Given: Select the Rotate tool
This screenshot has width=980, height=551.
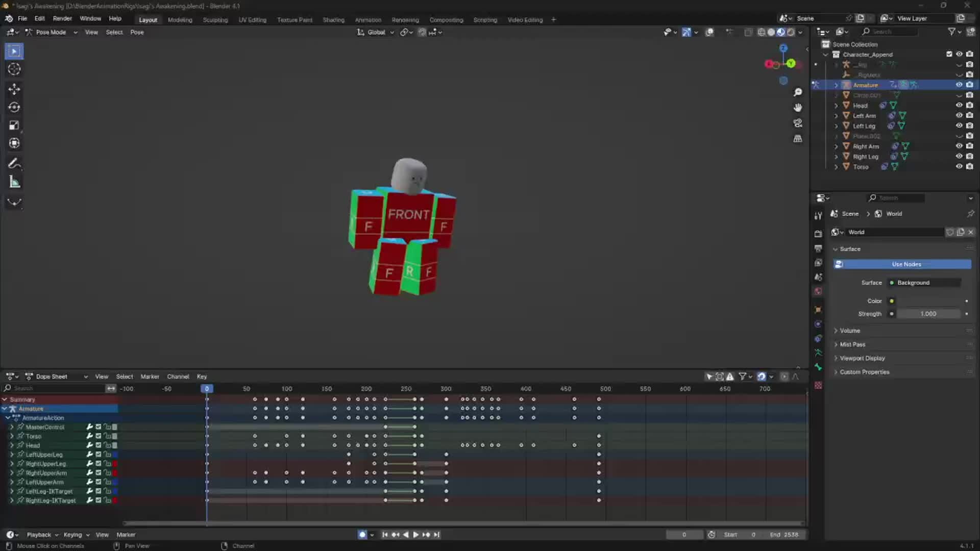Looking at the screenshot, I should (14, 107).
